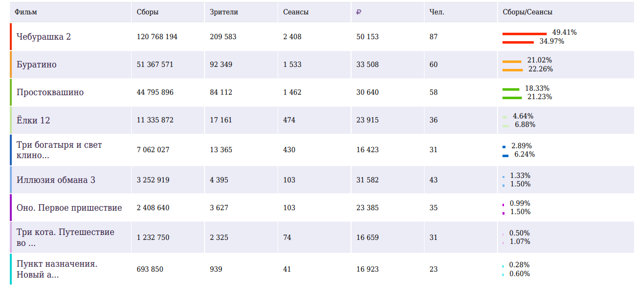The width and height of the screenshot is (644, 287).
Task: Open the Ёлки 12 film link
Action: pyautogui.click(x=33, y=120)
